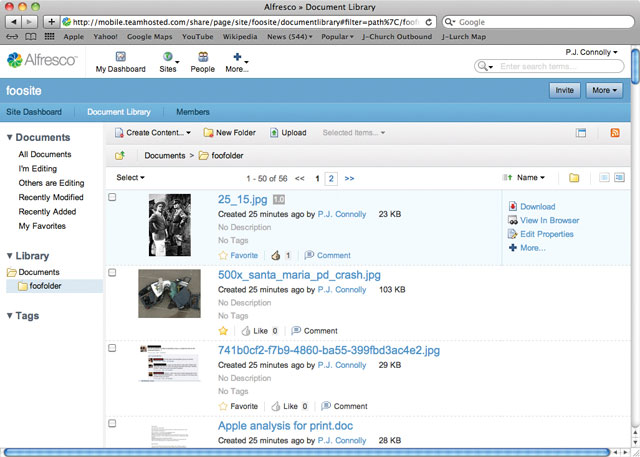The height and width of the screenshot is (457, 640).
Task: Favorite the 25_15.jpg file
Action: click(238, 255)
